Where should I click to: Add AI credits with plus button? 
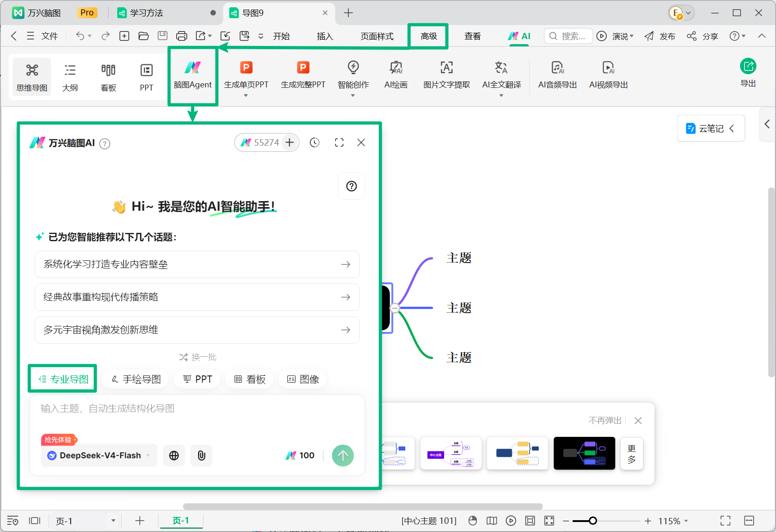[x=290, y=142]
